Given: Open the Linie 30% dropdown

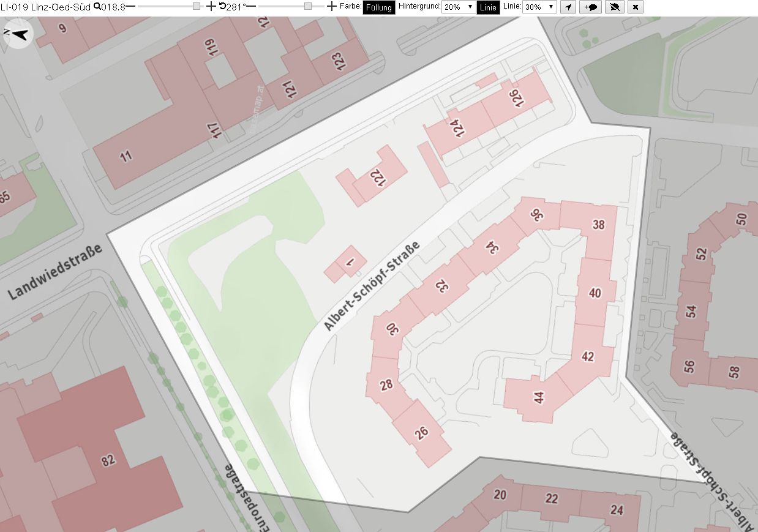Looking at the screenshot, I should (x=540, y=7).
